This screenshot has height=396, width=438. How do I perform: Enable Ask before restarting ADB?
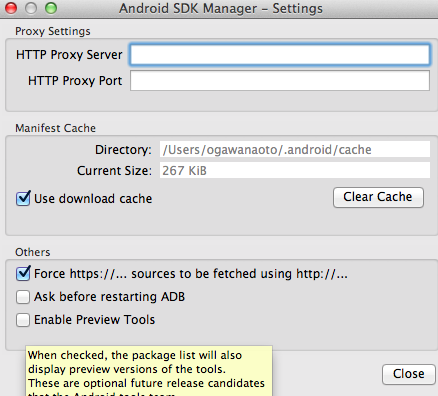(x=23, y=297)
